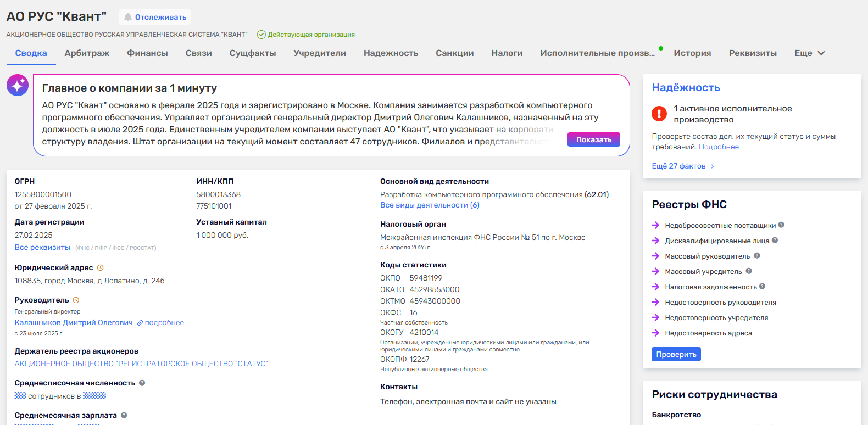This screenshot has height=425, width=868.
Task: Click the KPP value 775101001
Action: point(214,206)
